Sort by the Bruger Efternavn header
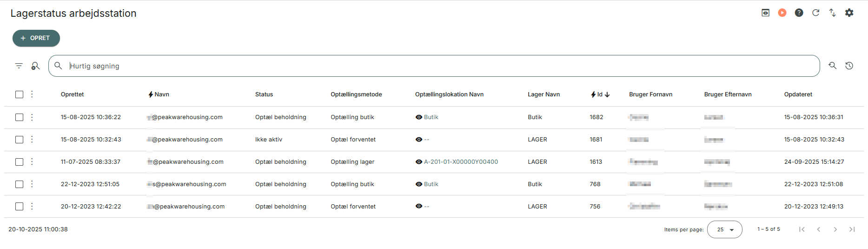The image size is (868, 249). point(728,94)
